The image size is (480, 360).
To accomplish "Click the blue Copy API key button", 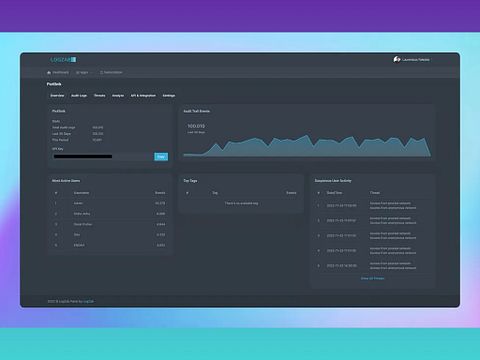I will [161, 157].
